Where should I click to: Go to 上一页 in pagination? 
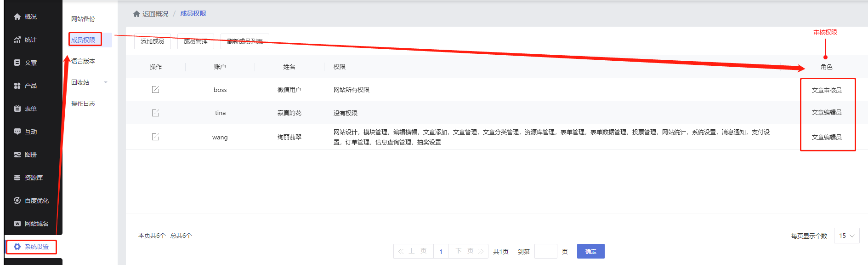tap(414, 251)
